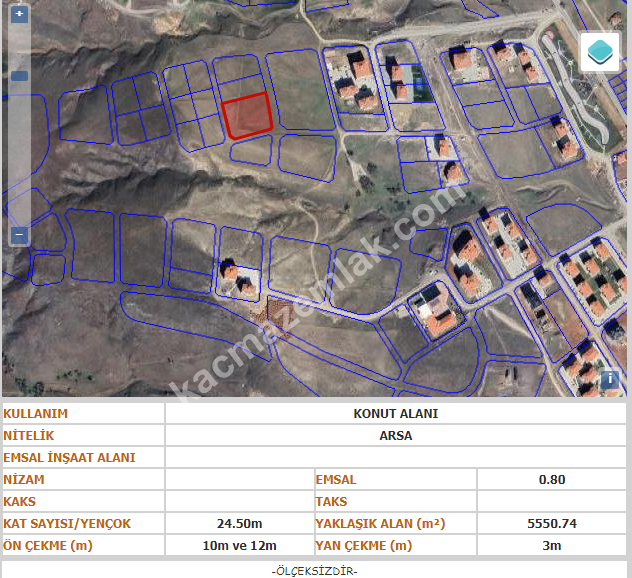Click the YAKLAŞIK ALAN (m²) label

tap(380, 523)
